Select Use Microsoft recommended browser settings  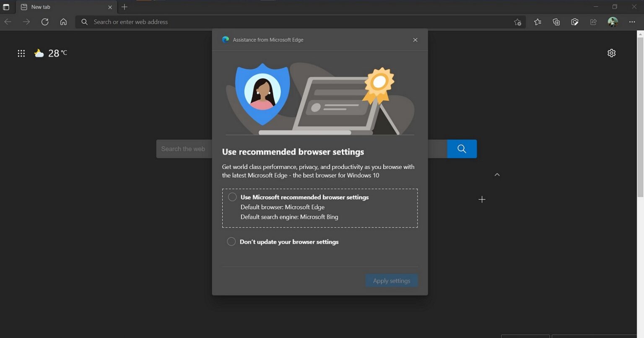click(232, 197)
